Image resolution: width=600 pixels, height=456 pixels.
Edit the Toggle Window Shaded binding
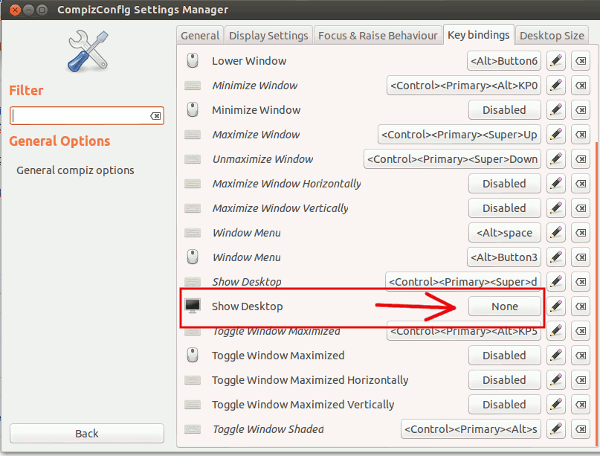pyautogui.click(x=556, y=429)
